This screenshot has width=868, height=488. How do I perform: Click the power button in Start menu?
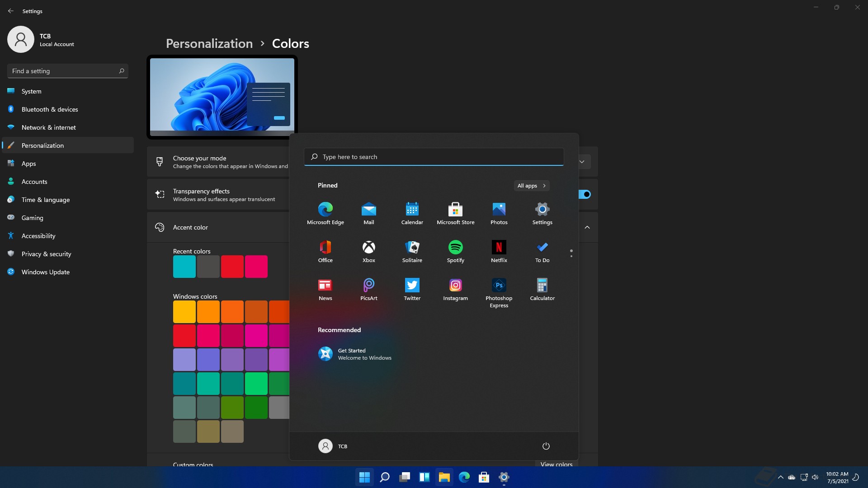pos(546,446)
